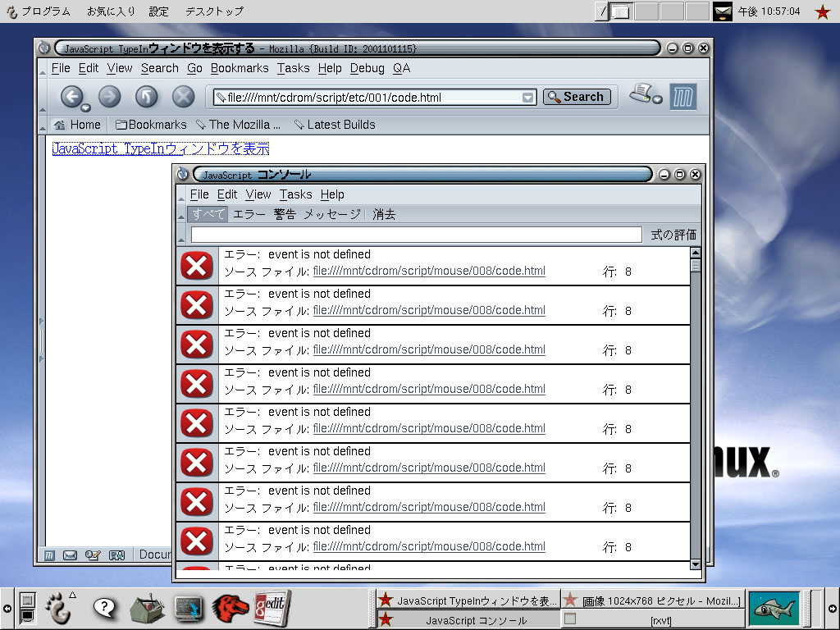Viewport: 840px width, 630px height.
Task: Click the Forward arrow button in Mozilla
Action: (x=109, y=97)
